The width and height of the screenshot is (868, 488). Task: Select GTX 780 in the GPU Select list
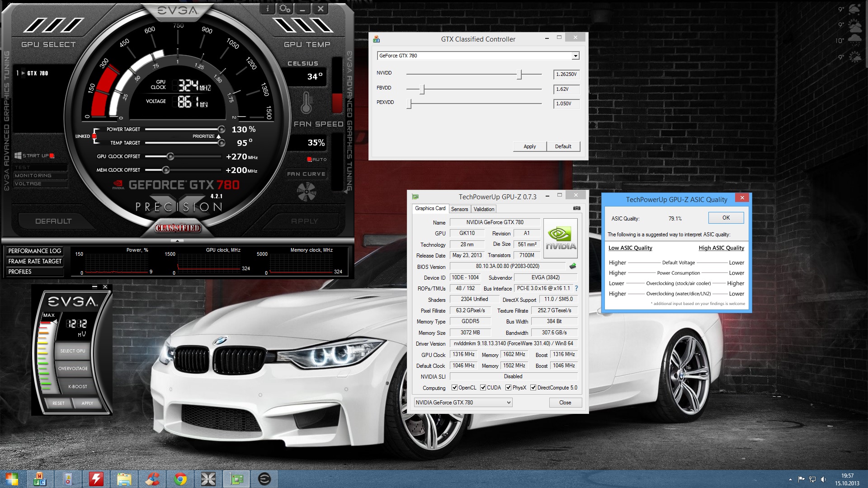38,73
